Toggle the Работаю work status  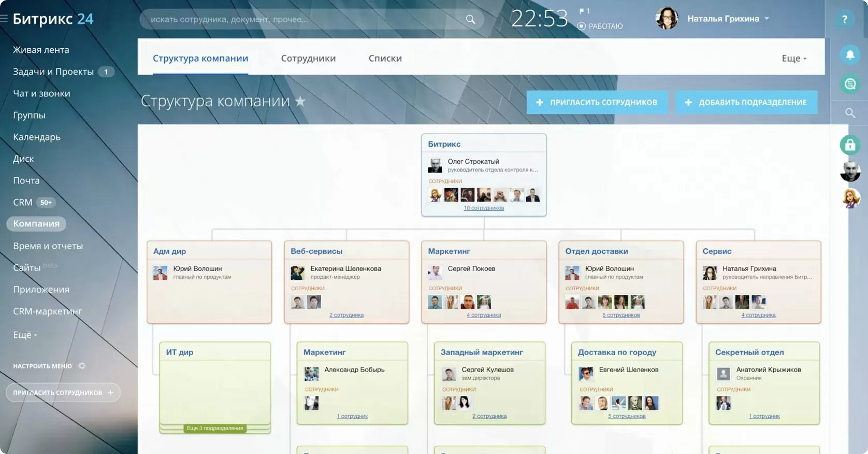click(600, 26)
